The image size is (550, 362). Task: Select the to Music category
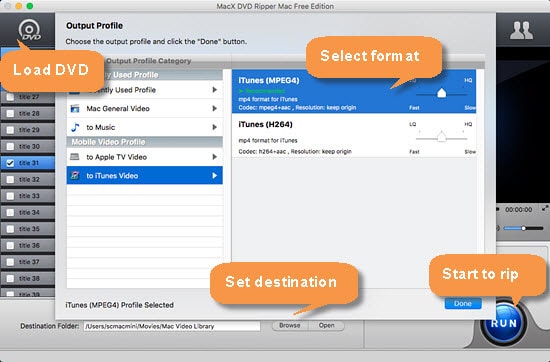pyautogui.click(x=145, y=127)
